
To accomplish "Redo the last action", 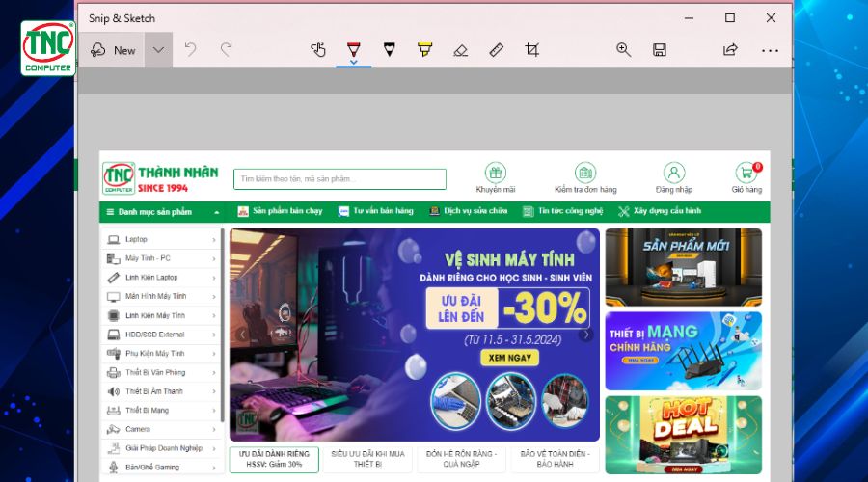I will (x=226, y=50).
